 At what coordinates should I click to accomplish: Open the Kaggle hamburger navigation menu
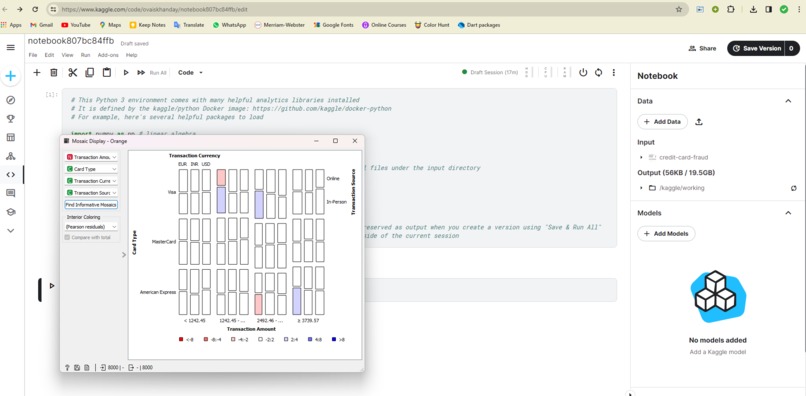[10, 48]
